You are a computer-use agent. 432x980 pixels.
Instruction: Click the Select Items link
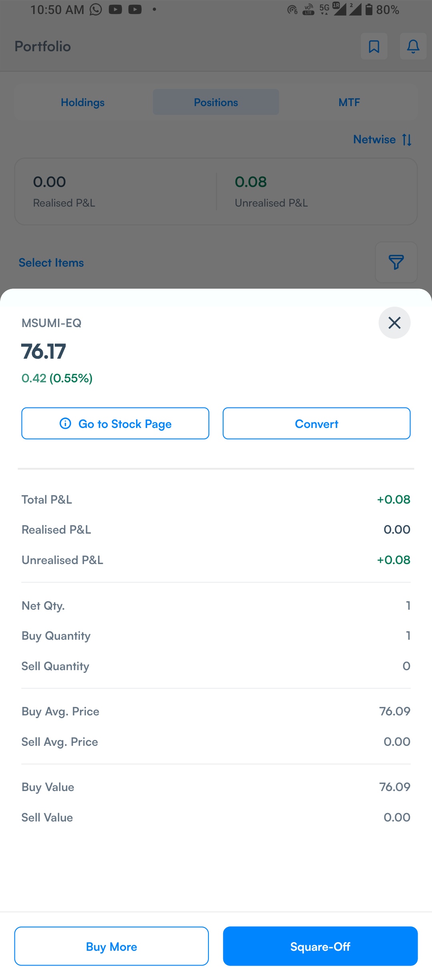pos(51,263)
